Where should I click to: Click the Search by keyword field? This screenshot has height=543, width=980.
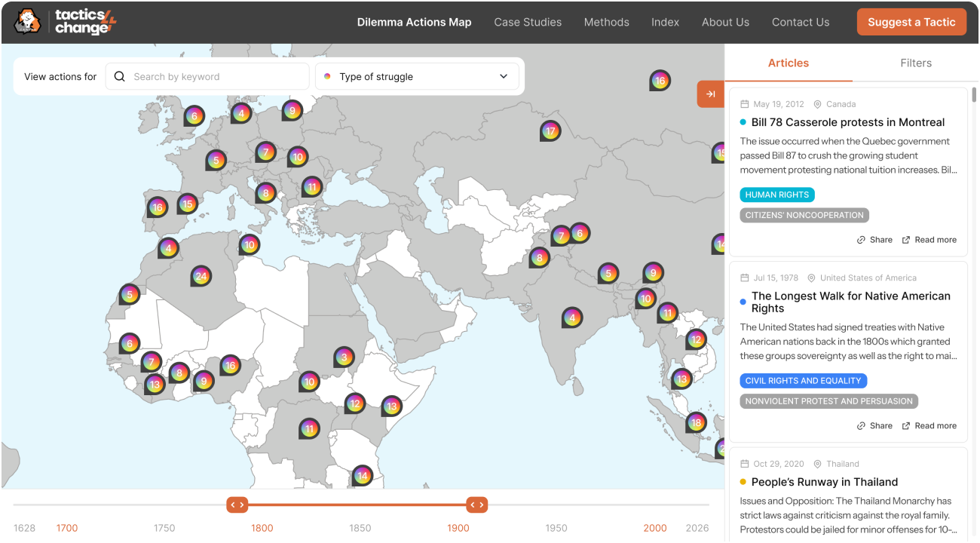tap(215, 76)
